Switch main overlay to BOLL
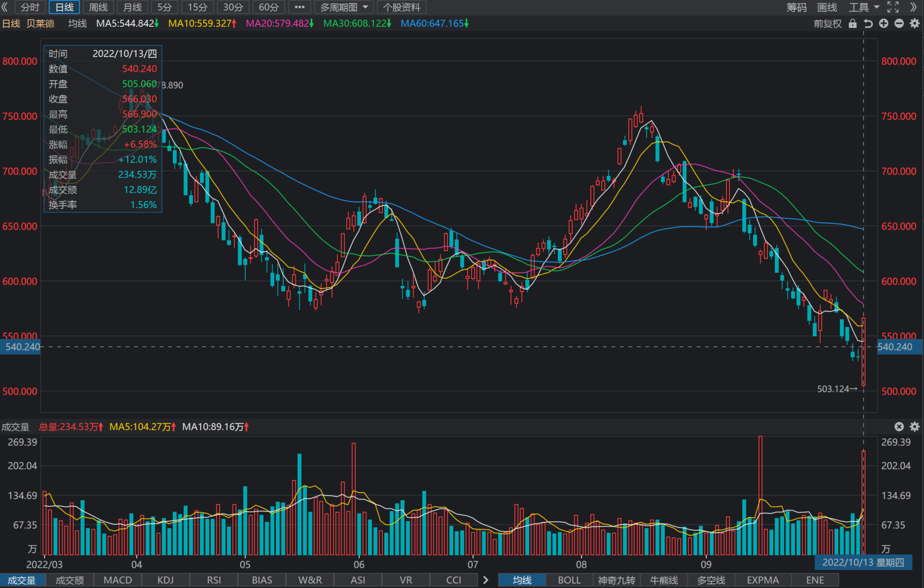Screen dimensions: 924x588 [x=570, y=580]
